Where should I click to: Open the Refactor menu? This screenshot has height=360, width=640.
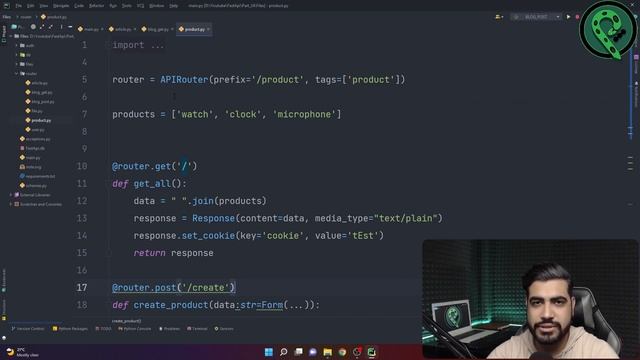point(96,6)
